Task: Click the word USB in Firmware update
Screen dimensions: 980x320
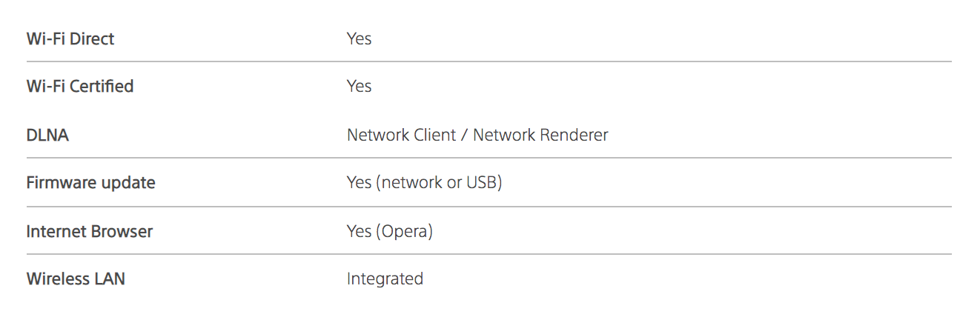Action: point(481,183)
